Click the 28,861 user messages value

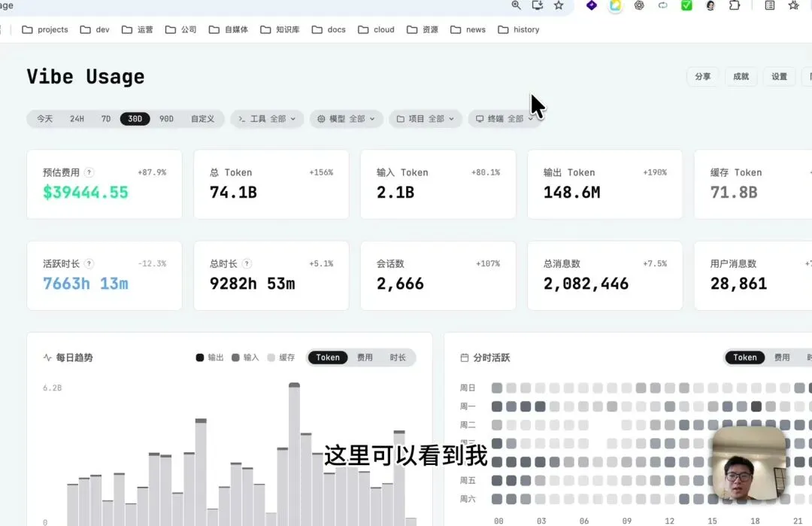pos(738,284)
